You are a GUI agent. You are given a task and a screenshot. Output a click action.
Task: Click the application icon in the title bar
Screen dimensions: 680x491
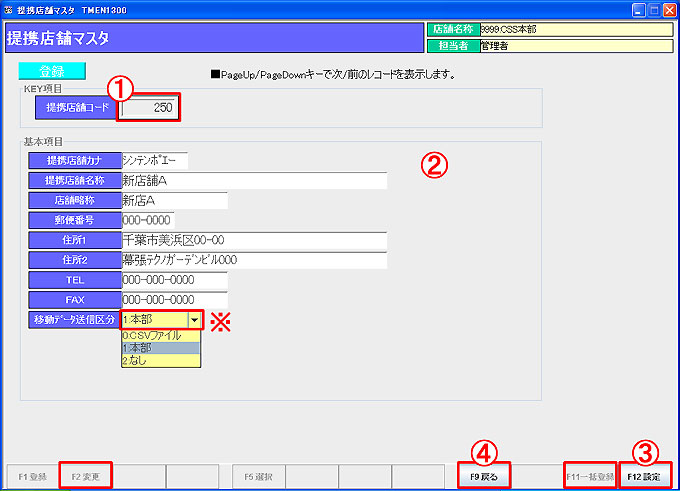point(8,10)
